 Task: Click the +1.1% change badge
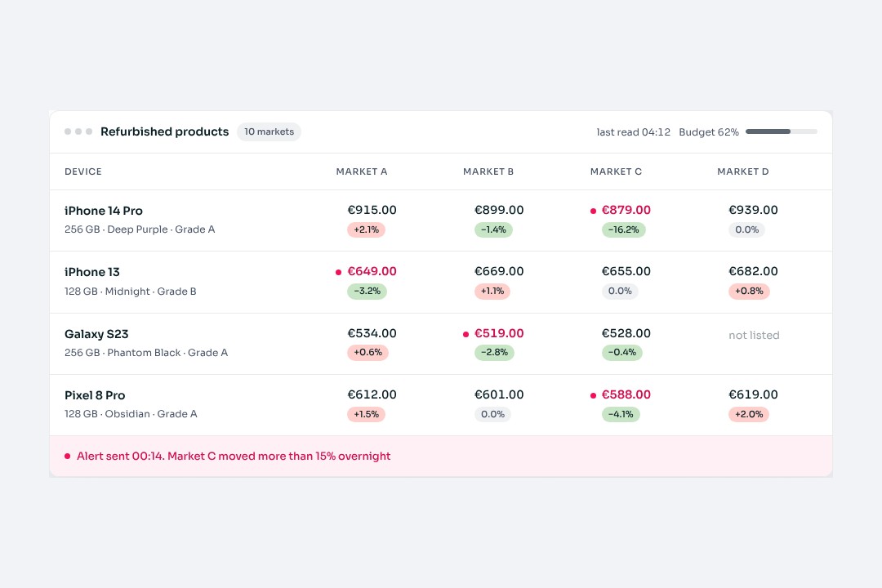click(x=492, y=291)
